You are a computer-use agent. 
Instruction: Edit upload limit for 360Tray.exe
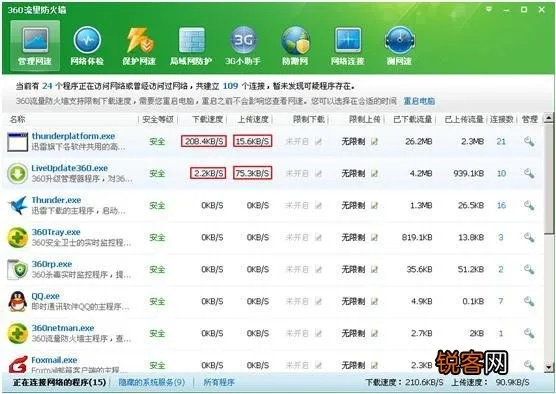(x=374, y=237)
